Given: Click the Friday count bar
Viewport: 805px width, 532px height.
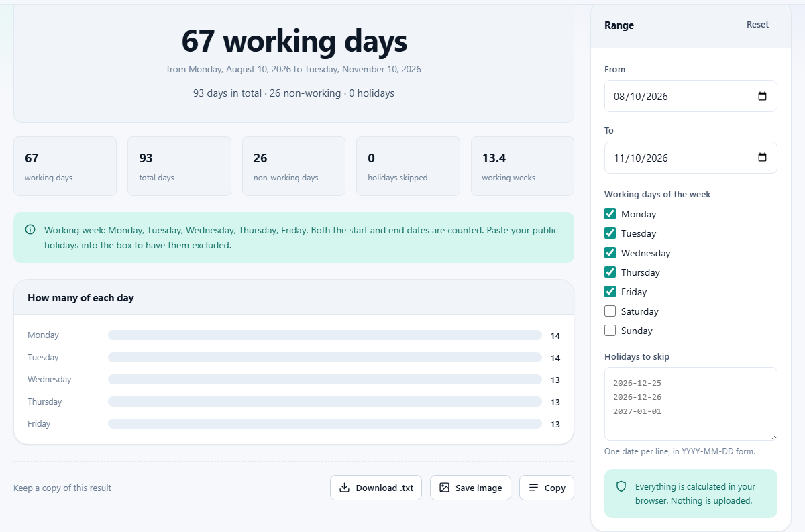Looking at the screenshot, I should point(325,424).
